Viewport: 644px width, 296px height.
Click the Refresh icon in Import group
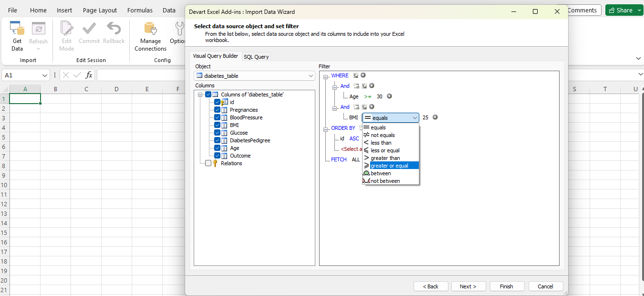pos(38,30)
